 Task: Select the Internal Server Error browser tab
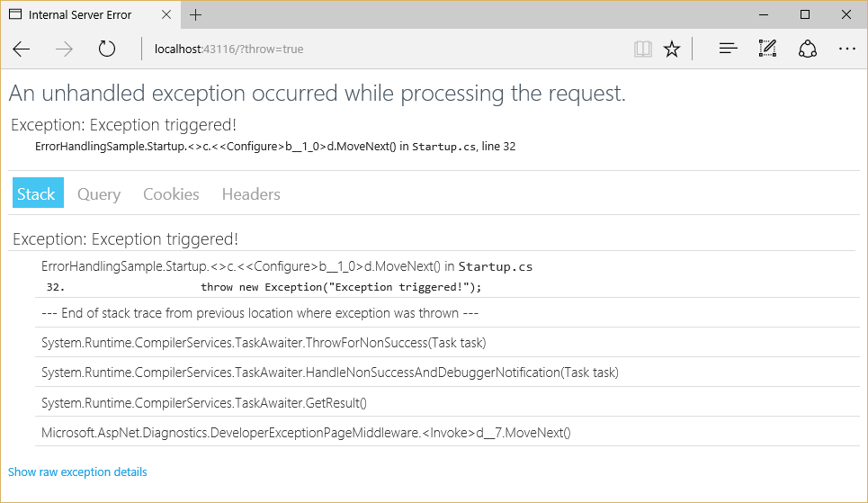coord(81,15)
